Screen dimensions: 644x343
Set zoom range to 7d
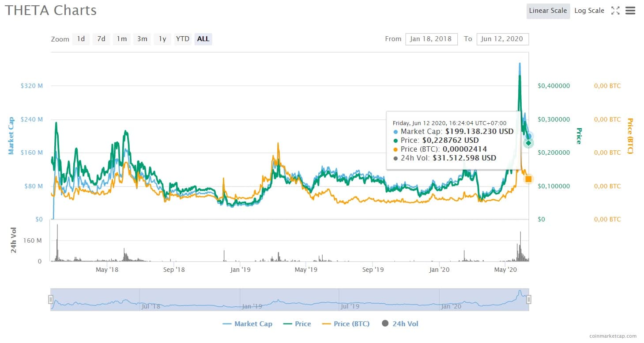click(x=101, y=39)
